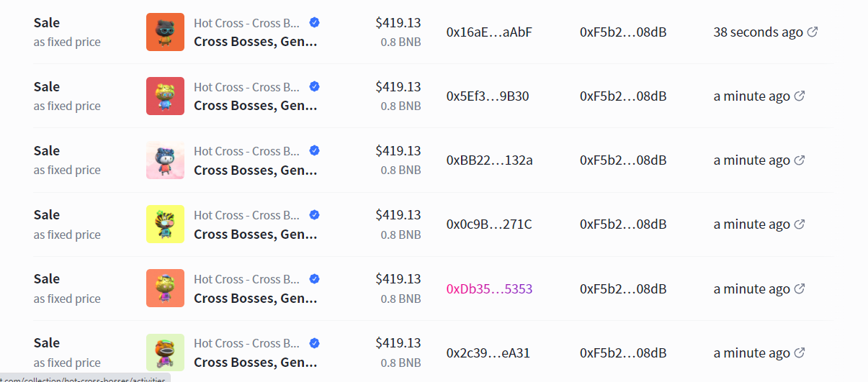This screenshot has width=868, height=382.
Task: Open buyer address 0x16aE…aAbF
Action: (x=489, y=32)
